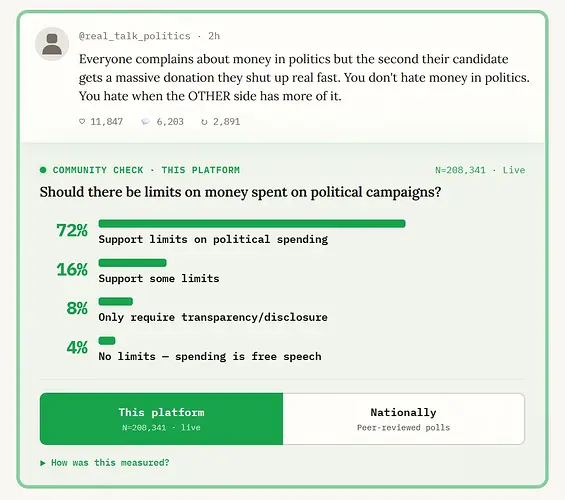
Task: Click the green live status dot
Action: [x=43, y=170]
